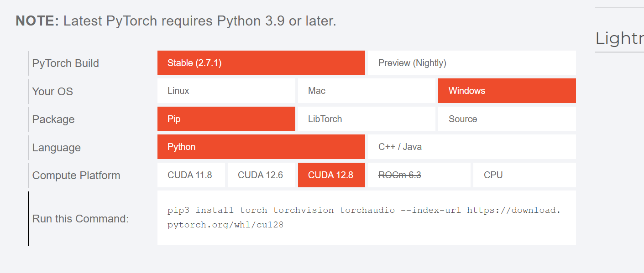
Task: Select LibTorch as the package
Action: tap(367, 119)
